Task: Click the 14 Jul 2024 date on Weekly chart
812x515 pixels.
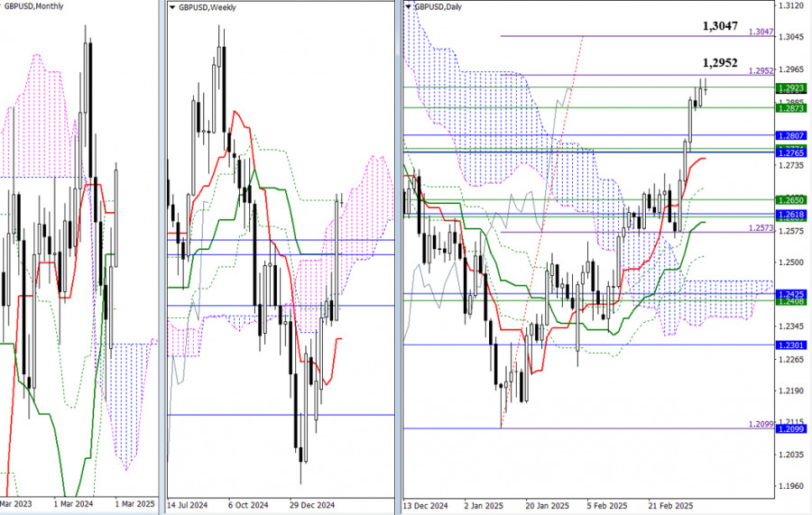Action: click(x=187, y=505)
